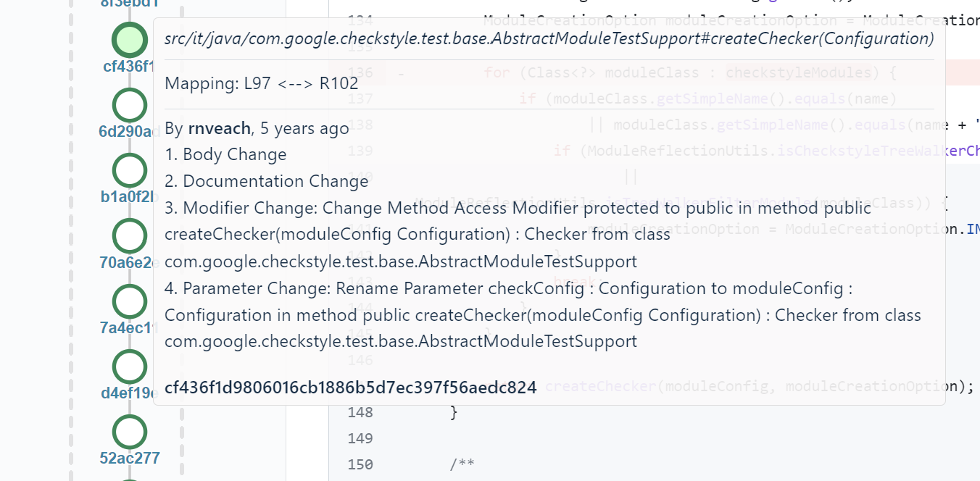Click line number 148 in the diff
Screen dimensions: 980x481
click(x=360, y=412)
